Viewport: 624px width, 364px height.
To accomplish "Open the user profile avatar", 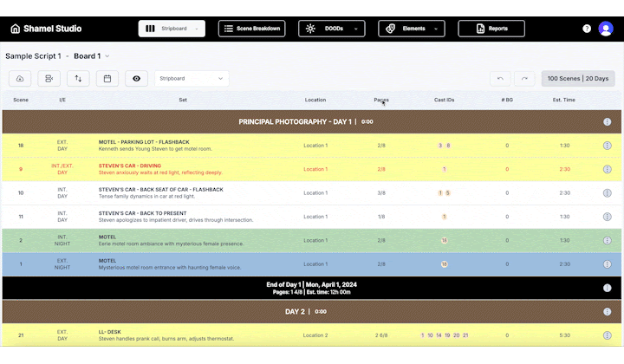I will click(x=606, y=29).
